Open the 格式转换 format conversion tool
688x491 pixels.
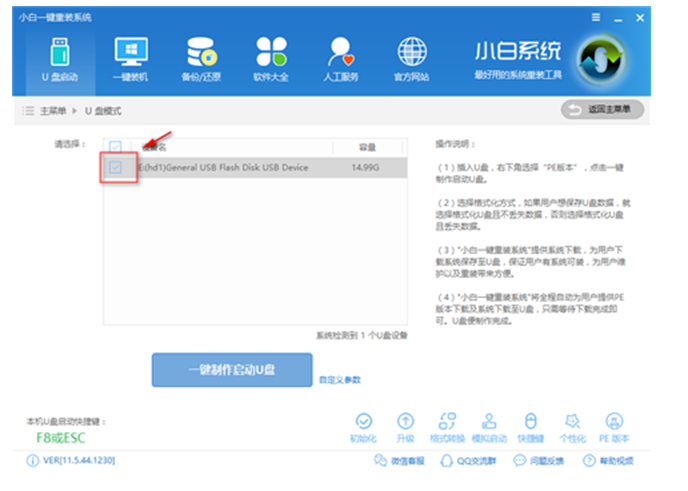tap(446, 427)
